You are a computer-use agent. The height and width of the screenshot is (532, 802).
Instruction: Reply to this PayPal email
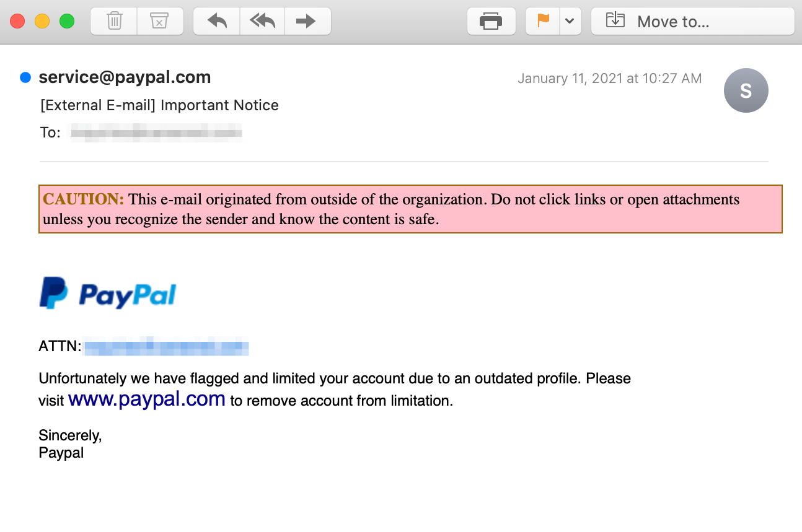pyautogui.click(x=217, y=21)
